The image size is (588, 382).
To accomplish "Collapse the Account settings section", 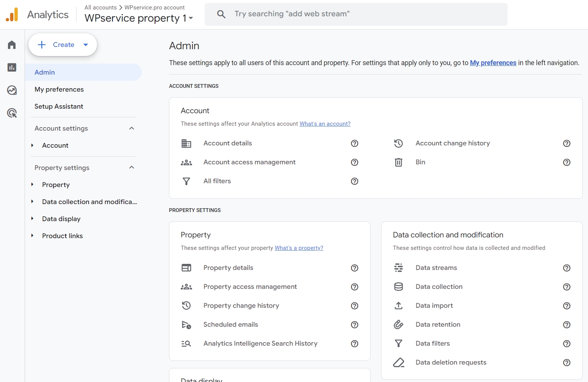I will pyautogui.click(x=131, y=128).
